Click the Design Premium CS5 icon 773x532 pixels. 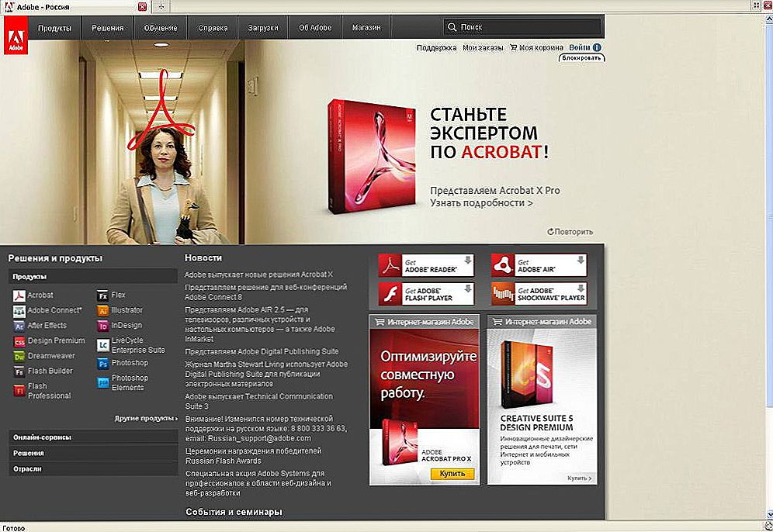pos(19,341)
